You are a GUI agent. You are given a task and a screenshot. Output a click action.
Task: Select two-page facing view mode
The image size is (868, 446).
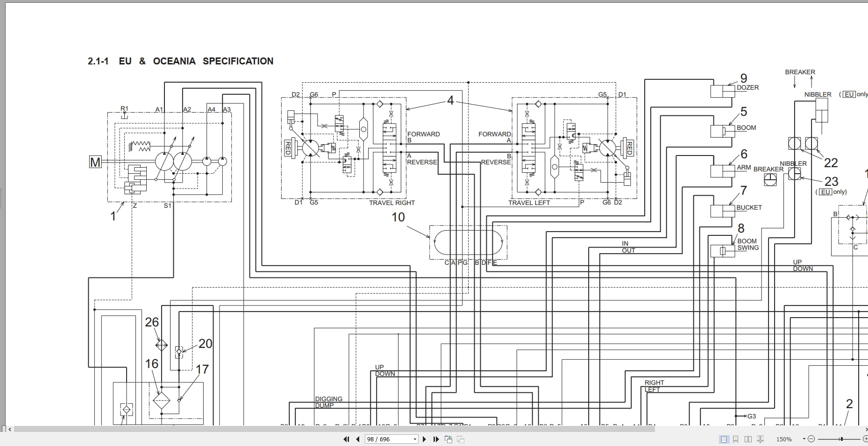click(748, 439)
